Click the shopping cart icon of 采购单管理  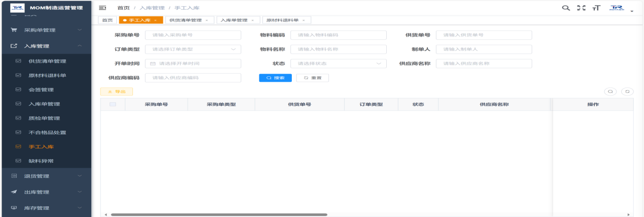[x=14, y=30]
